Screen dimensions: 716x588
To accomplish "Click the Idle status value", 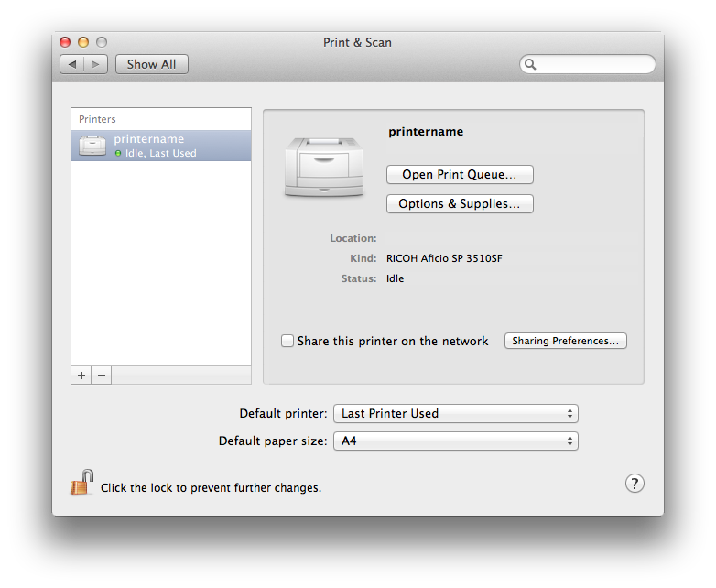I will [x=395, y=278].
